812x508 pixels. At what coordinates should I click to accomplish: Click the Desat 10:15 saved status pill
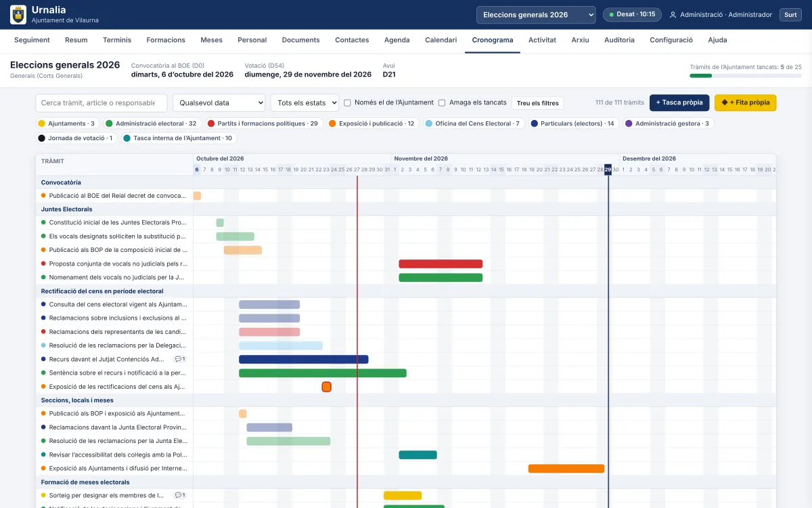tap(632, 15)
